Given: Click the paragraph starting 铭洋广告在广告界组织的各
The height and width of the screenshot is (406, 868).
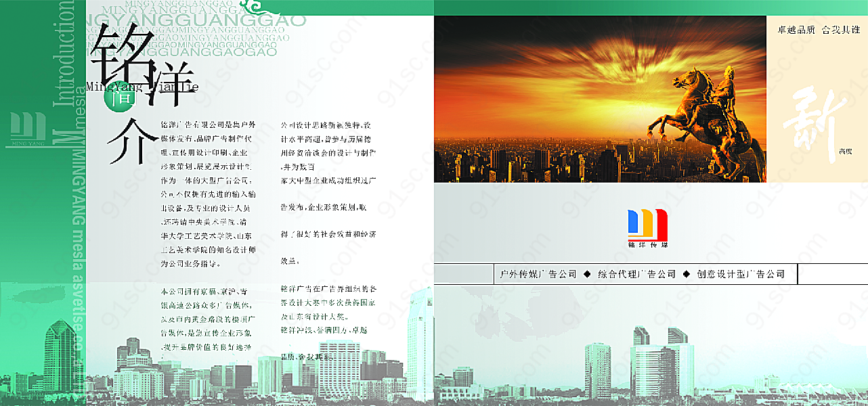Looking at the screenshot, I should coord(328,322).
